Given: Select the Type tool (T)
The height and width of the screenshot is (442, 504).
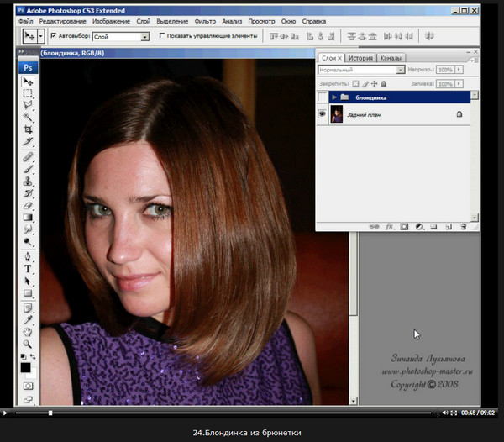Looking at the screenshot, I should [x=29, y=269].
